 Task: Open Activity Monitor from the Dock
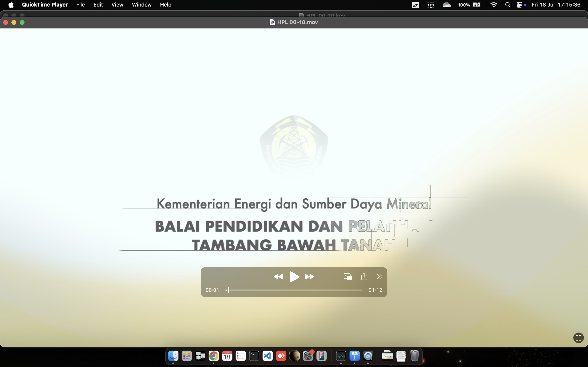(x=341, y=356)
